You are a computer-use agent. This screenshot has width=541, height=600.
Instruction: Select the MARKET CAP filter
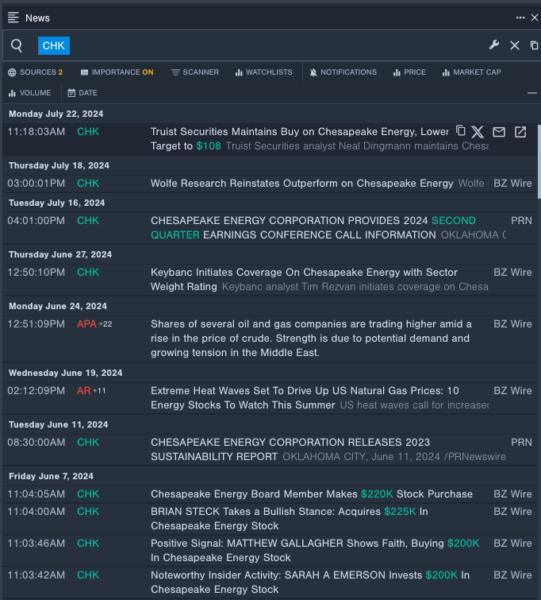coord(471,72)
